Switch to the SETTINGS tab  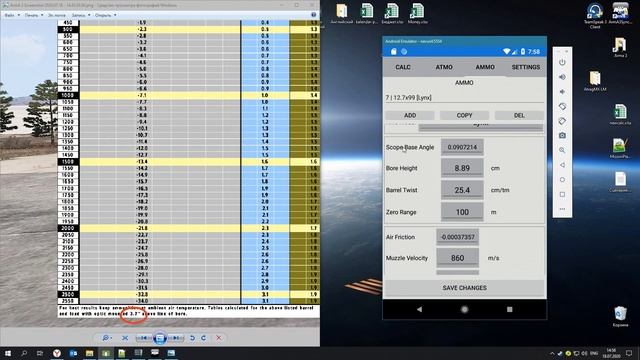coord(526,67)
